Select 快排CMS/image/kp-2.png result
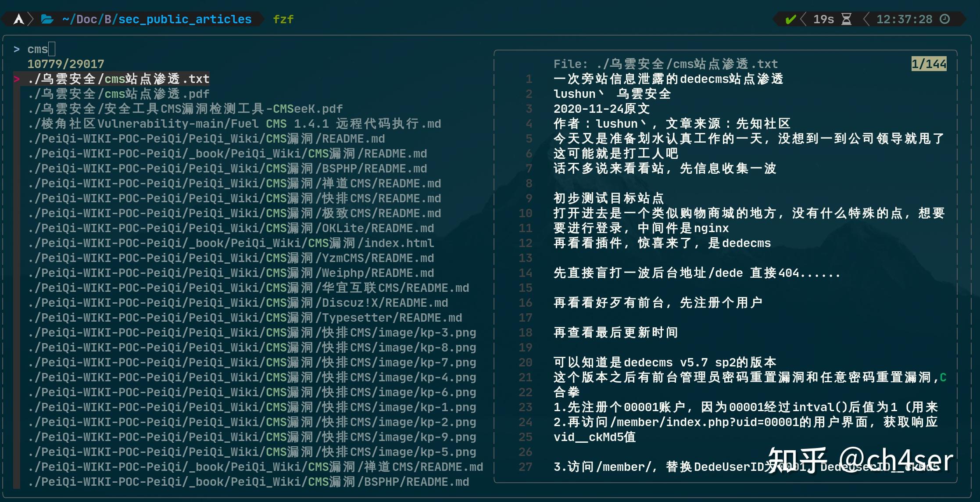 (x=252, y=422)
